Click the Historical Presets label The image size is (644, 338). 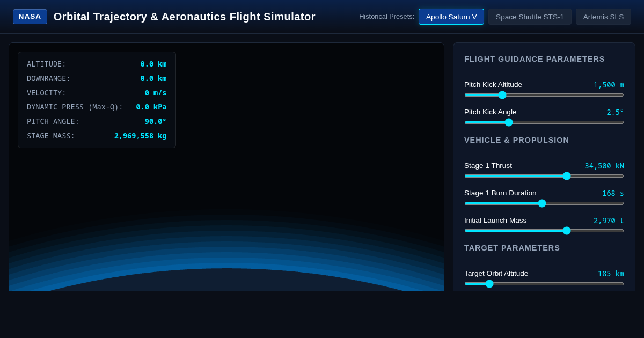pos(386,17)
